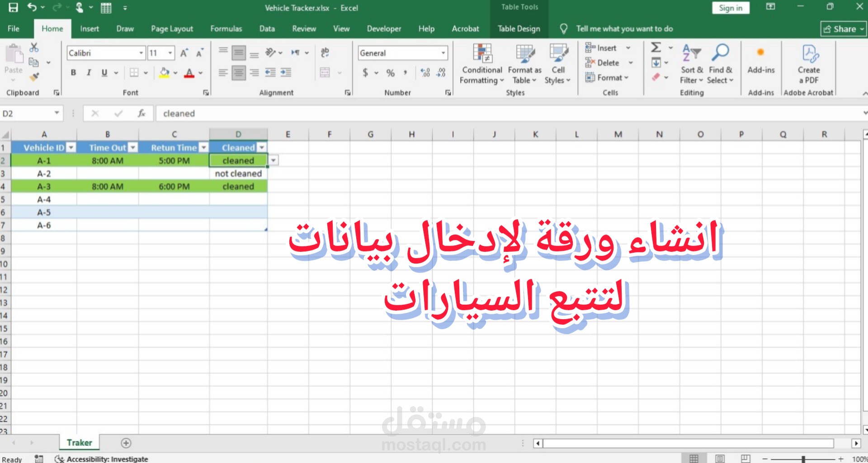This screenshot has height=463, width=868.
Task: Toggle bold formatting in the Font group
Action: tap(73, 72)
